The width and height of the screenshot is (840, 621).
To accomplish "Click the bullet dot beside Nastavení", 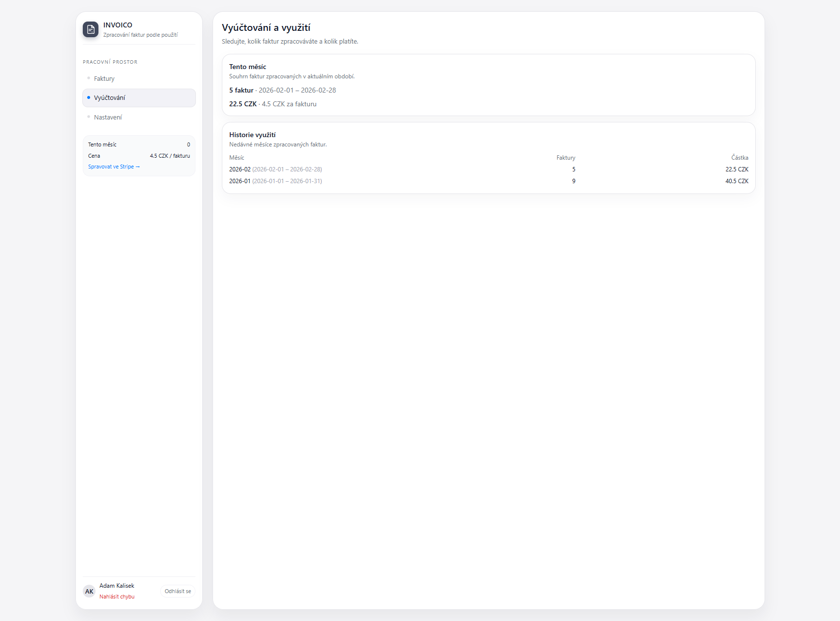I will tap(89, 117).
